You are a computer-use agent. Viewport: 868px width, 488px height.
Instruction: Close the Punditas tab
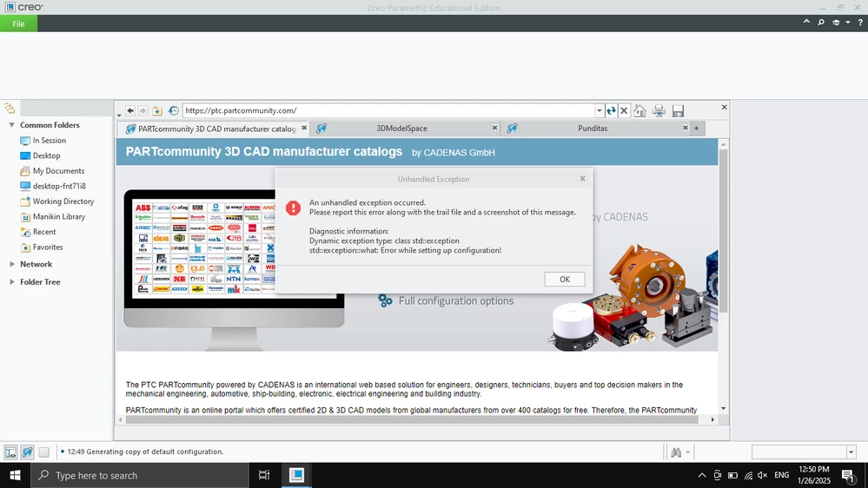[x=686, y=128]
